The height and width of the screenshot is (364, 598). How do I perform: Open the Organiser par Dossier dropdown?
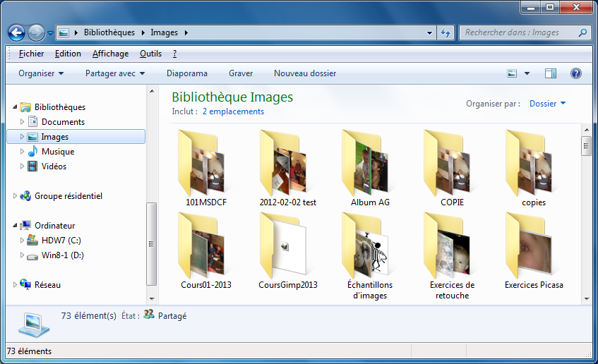547,104
